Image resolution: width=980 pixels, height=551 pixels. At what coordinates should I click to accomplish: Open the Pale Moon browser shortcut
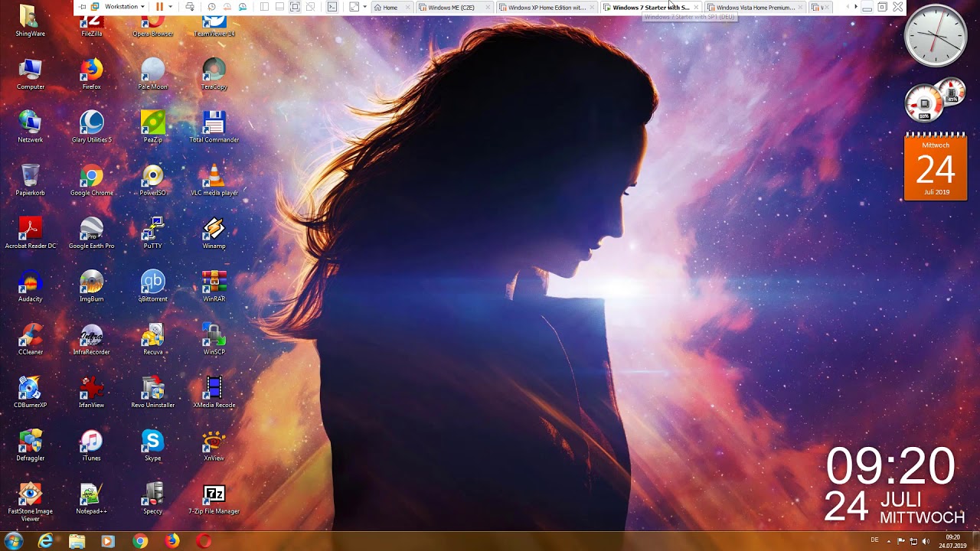pos(152,75)
